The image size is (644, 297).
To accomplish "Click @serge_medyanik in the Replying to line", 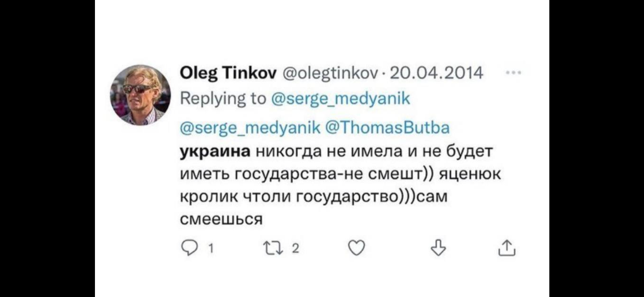I will click(x=341, y=98).
